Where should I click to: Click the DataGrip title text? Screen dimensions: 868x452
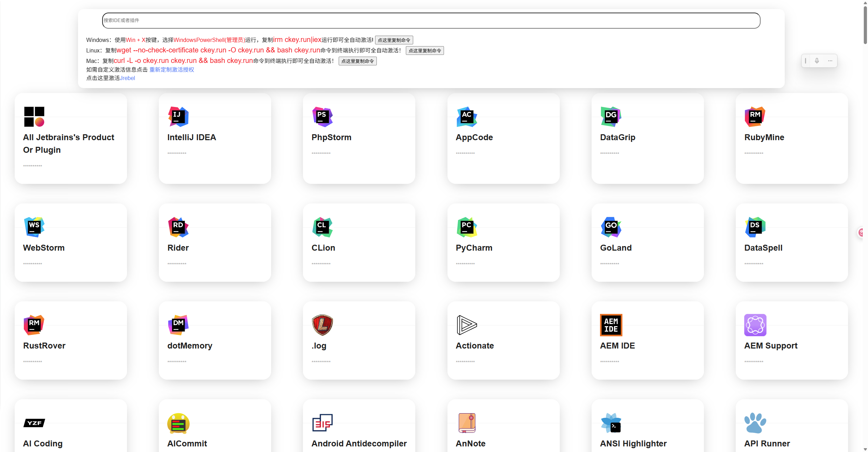pyautogui.click(x=618, y=137)
